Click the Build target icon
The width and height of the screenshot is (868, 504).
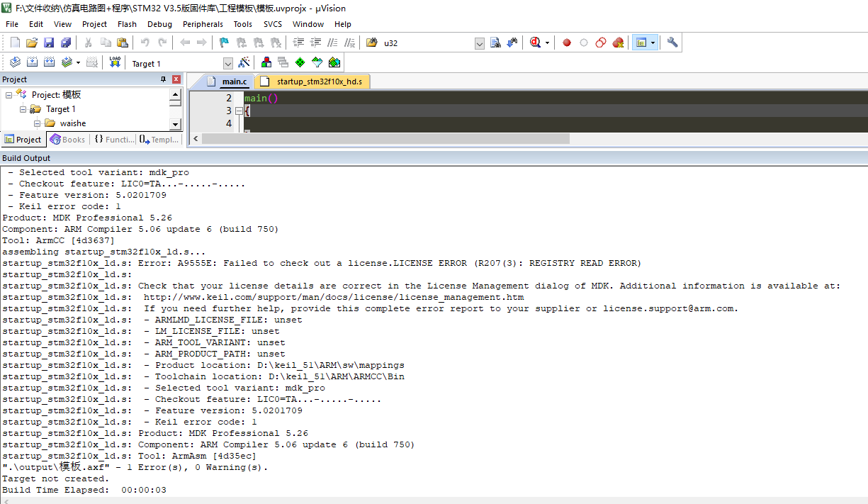point(32,63)
